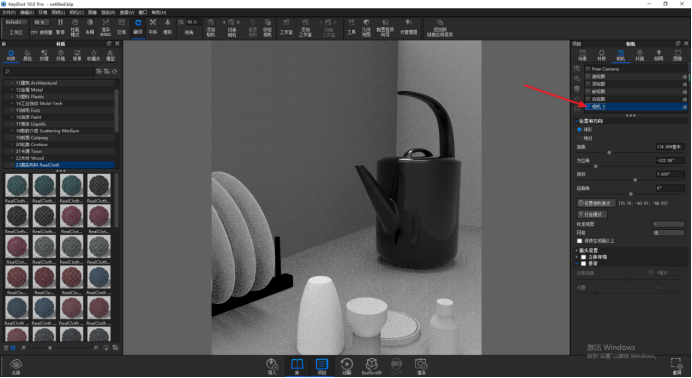
Task: Toggle icon left of Free Camera row
Action: [588, 69]
